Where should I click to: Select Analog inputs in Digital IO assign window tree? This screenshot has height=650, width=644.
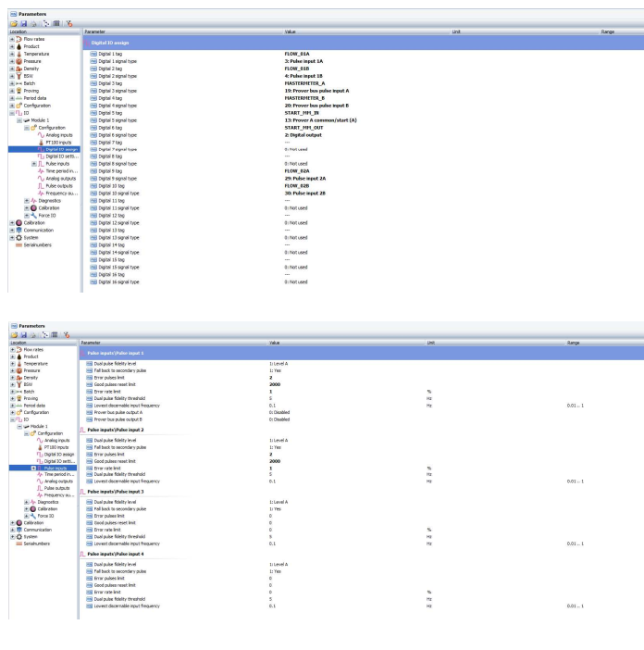tap(59, 135)
